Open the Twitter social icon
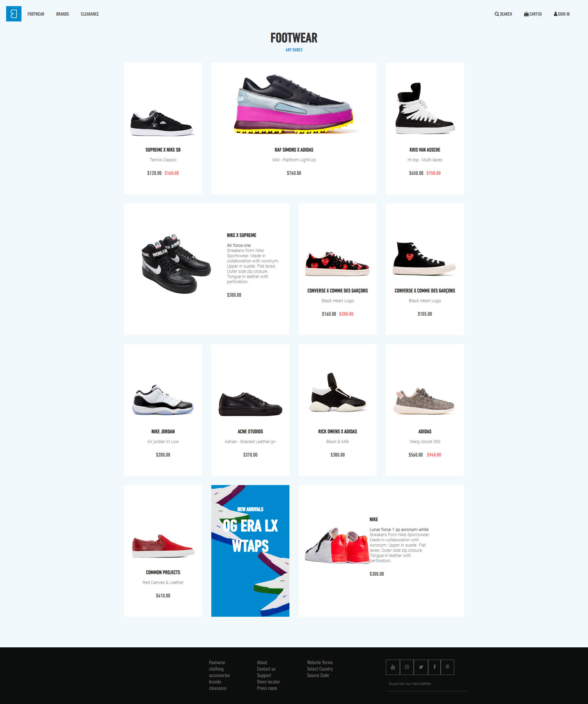Viewport: 588px width, 704px height. coord(421,667)
